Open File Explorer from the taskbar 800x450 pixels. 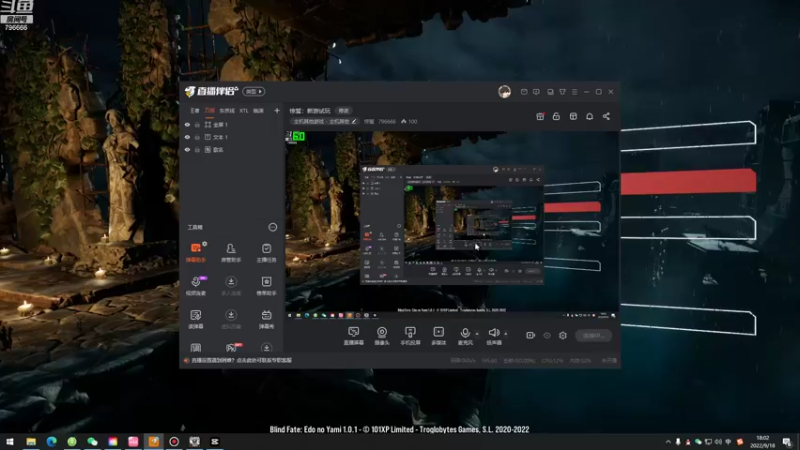[31, 441]
